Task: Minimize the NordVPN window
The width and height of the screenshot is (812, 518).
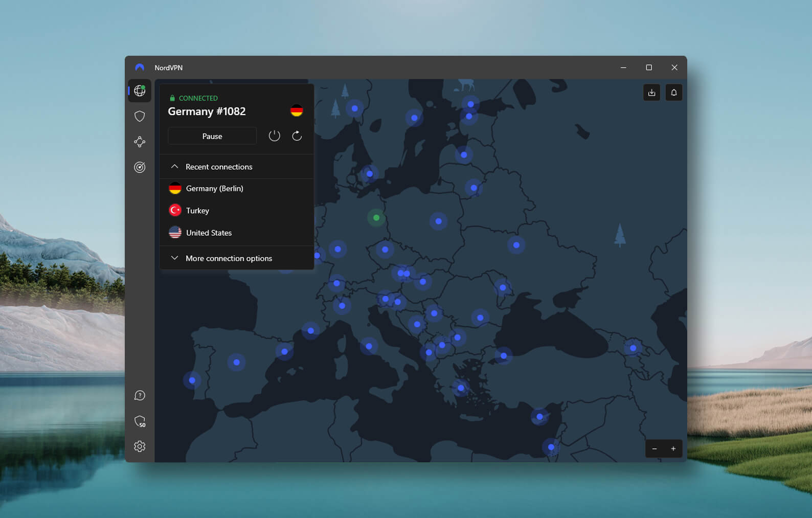Action: pyautogui.click(x=623, y=67)
